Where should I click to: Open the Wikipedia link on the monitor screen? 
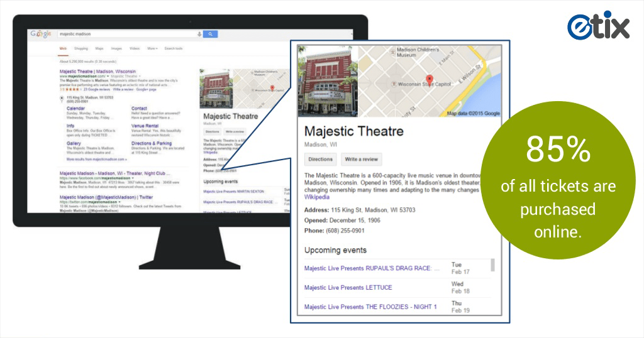pos(210,152)
